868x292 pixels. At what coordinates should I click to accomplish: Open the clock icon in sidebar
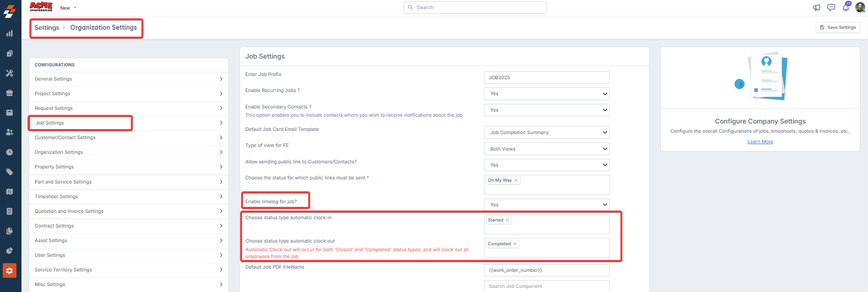pos(10,152)
